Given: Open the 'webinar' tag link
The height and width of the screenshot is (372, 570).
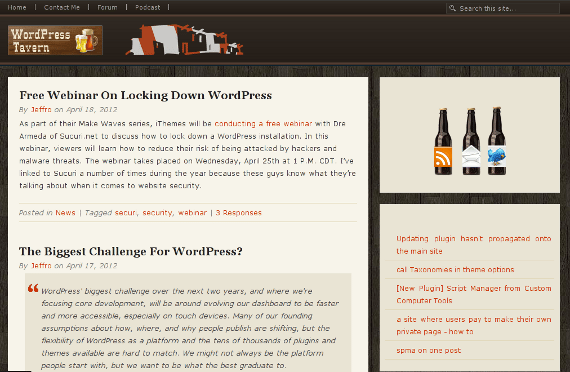Looking at the screenshot, I should point(192,213).
